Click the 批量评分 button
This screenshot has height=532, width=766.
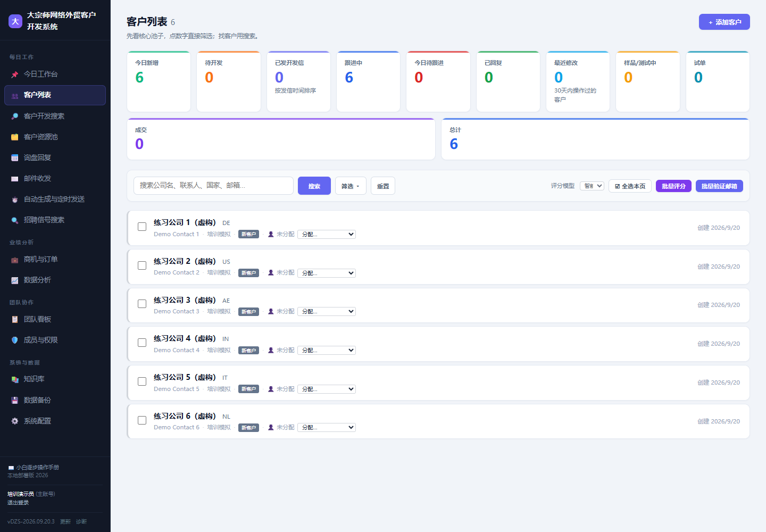click(673, 186)
